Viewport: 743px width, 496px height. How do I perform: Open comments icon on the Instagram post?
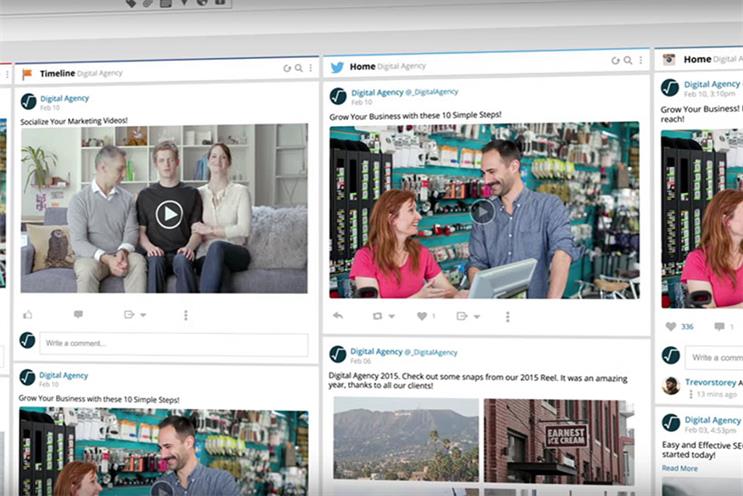[719, 326]
